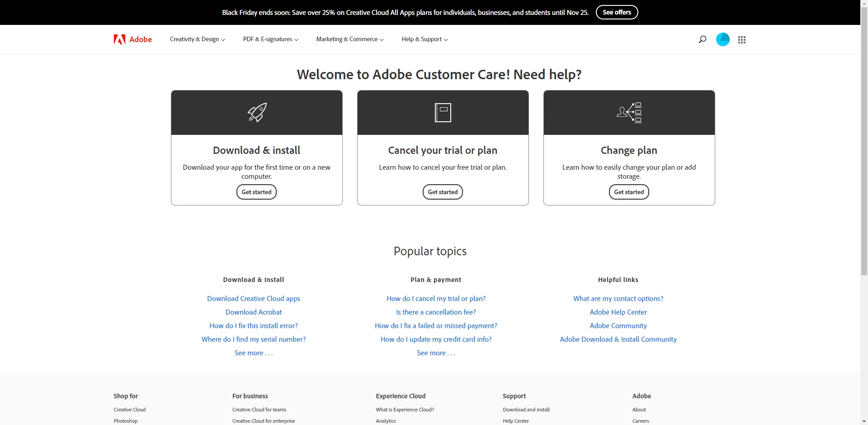
Task: Open footer Creative Cloud link
Action: (130, 410)
